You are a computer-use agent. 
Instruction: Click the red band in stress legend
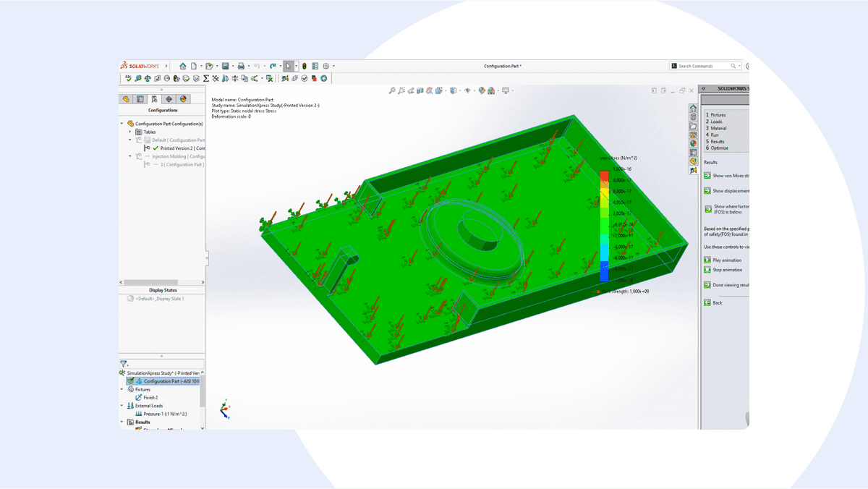click(604, 176)
